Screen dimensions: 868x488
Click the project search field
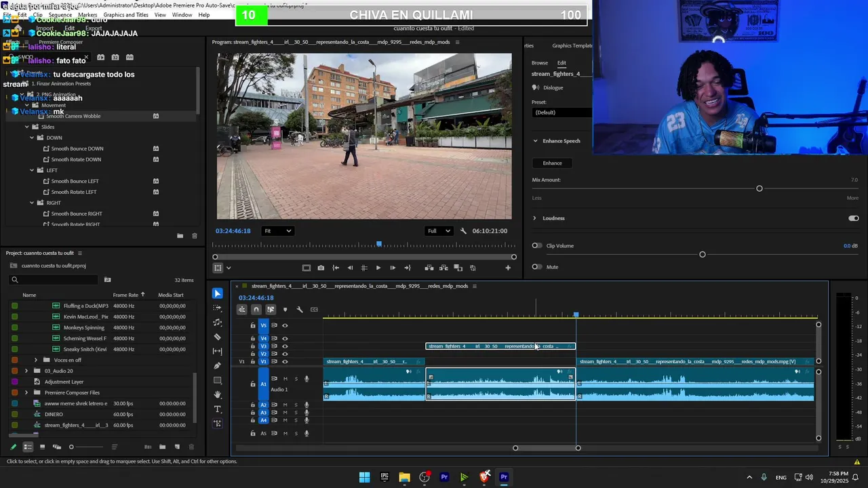(58, 280)
